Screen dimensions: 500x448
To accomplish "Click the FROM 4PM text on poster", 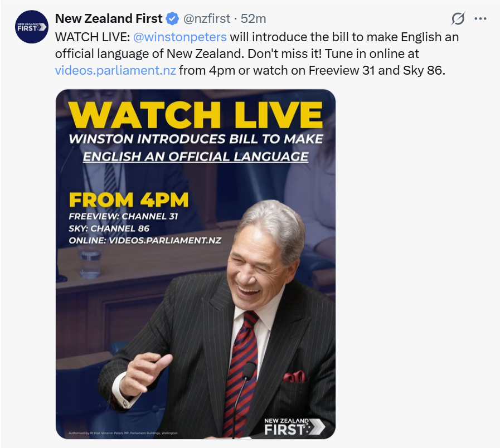I will click(x=129, y=200).
